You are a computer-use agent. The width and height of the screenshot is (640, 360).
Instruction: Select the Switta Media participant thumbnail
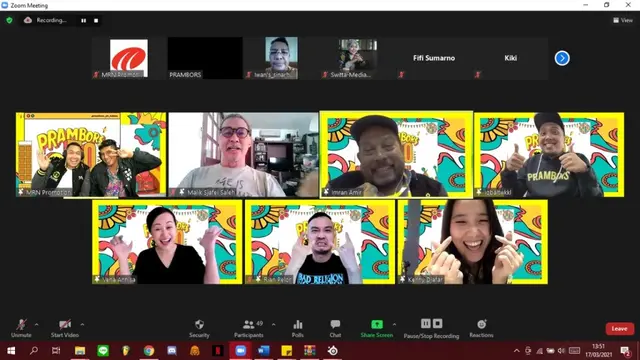pyautogui.click(x=357, y=58)
